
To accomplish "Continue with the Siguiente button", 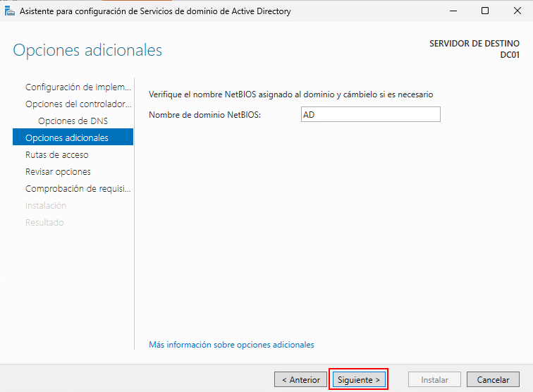I will [x=359, y=379].
